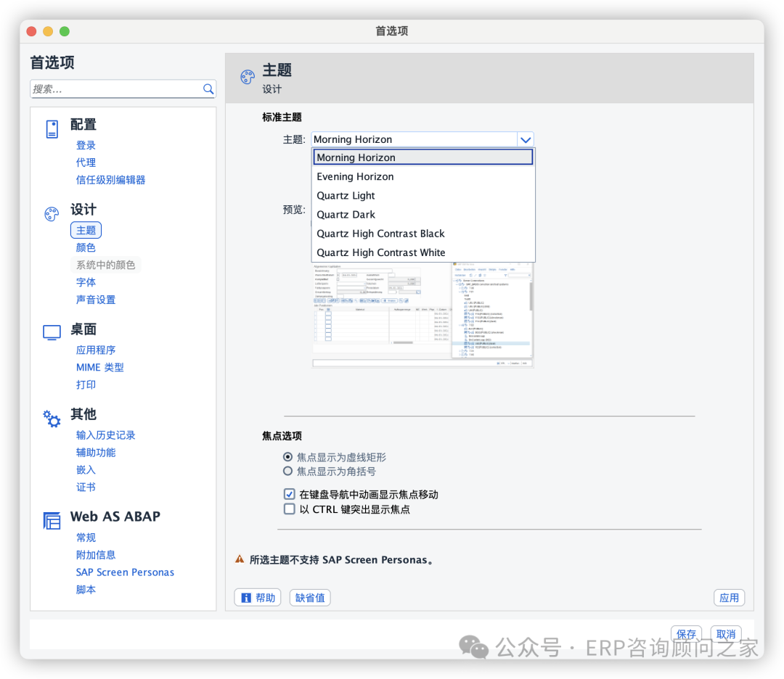The image size is (784, 679).
Task: Collapse the 主题 dropdown arrow
Action: (x=526, y=139)
